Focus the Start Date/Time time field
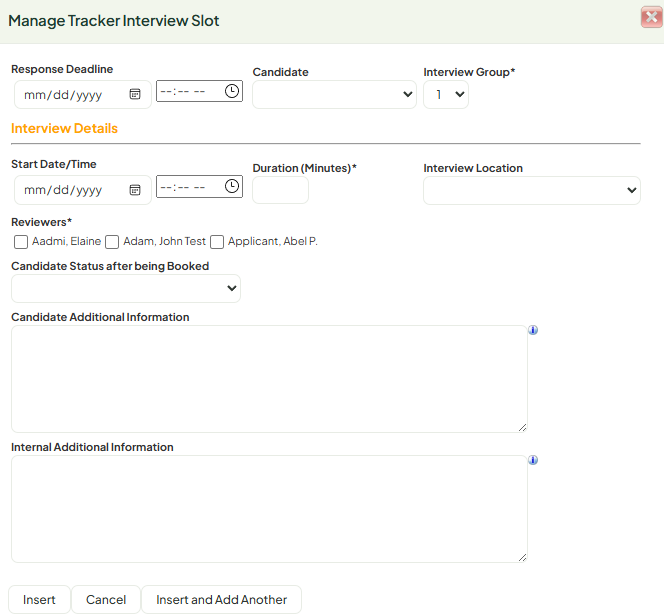 coord(199,186)
